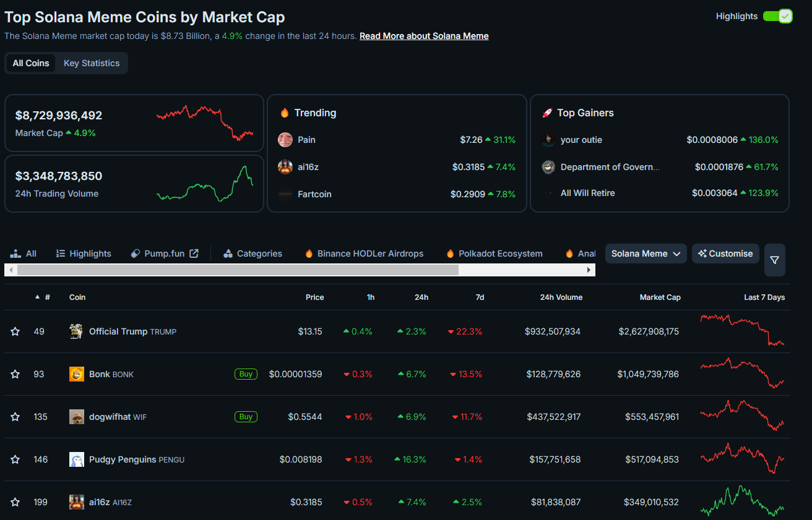Sort table by 7d column header
Image resolution: width=812 pixels, height=520 pixels.
pyautogui.click(x=480, y=297)
